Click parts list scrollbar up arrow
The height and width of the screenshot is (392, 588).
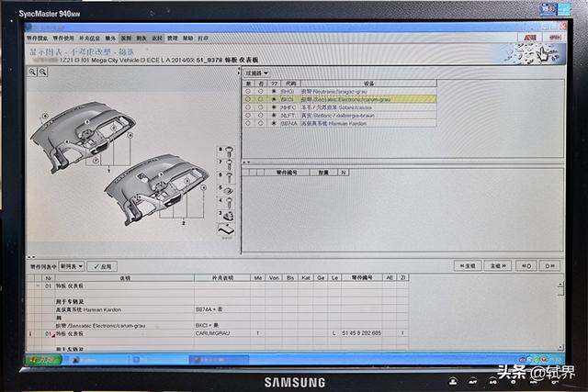(560, 285)
